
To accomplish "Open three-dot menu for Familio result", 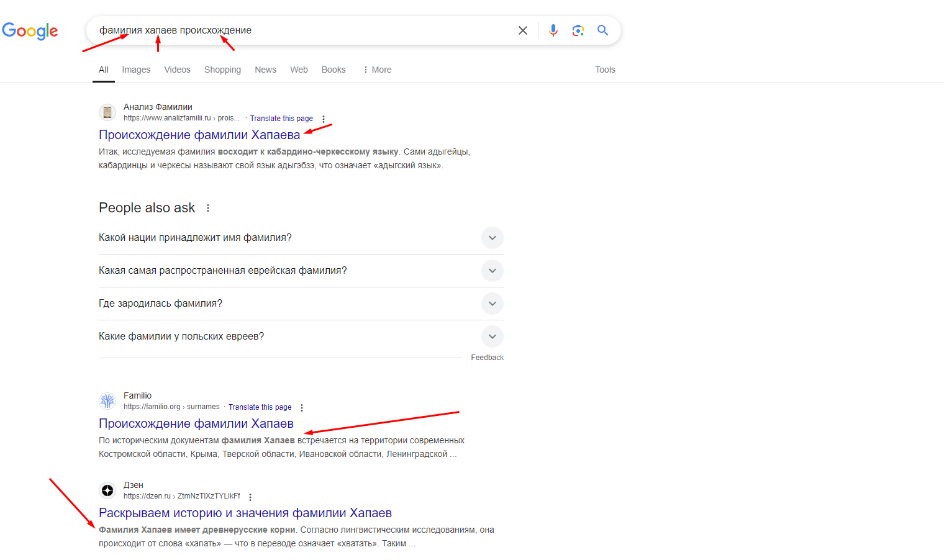I will click(302, 408).
